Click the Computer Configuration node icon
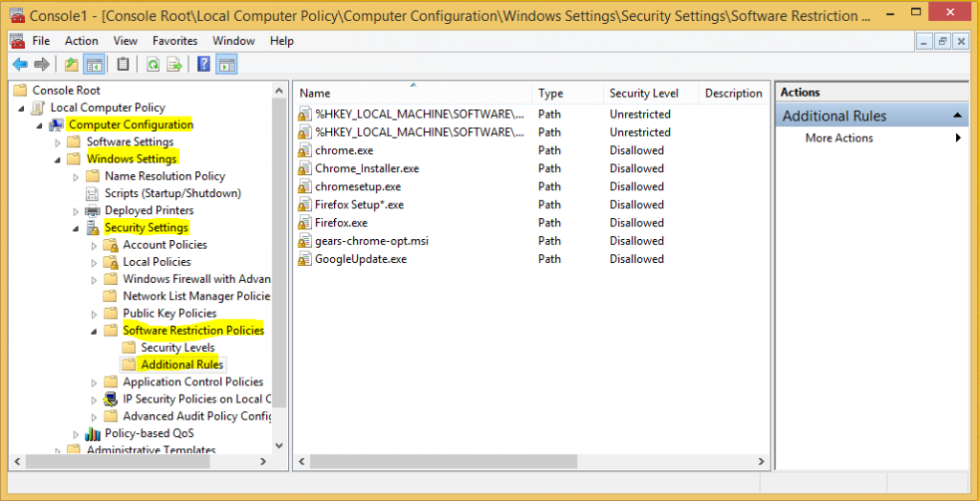Screen dimensions: 980x501 [x=56, y=124]
